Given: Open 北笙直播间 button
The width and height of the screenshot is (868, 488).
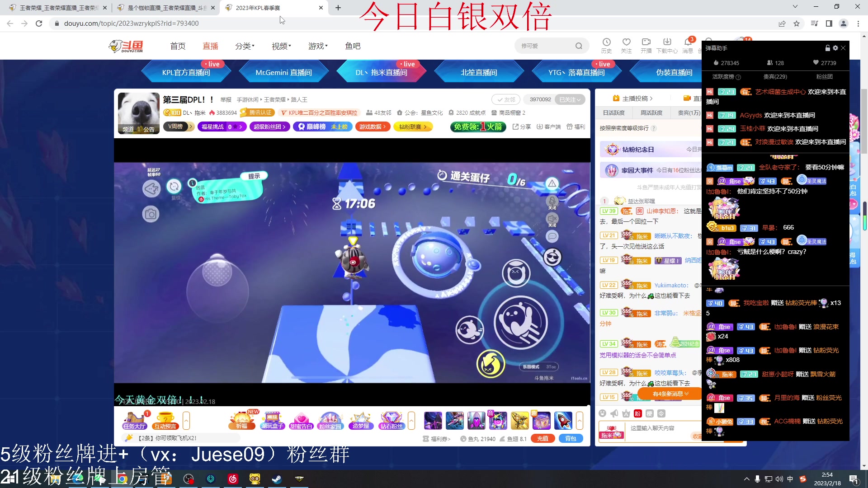Looking at the screenshot, I should [x=479, y=72].
